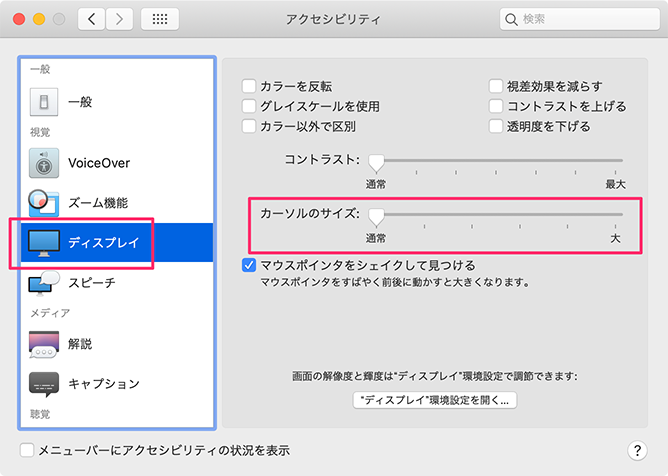Select VoiceOver text in the sidebar
The width and height of the screenshot is (668, 476).
tap(99, 163)
